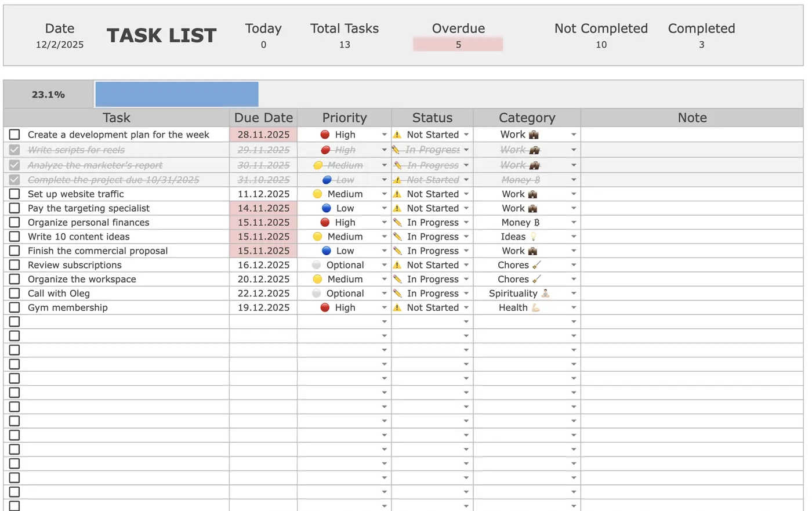The width and height of the screenshot is (812, 511).
Task: Click the blue priority dot for Pay the targeting specialist
Action: point(326,208)
